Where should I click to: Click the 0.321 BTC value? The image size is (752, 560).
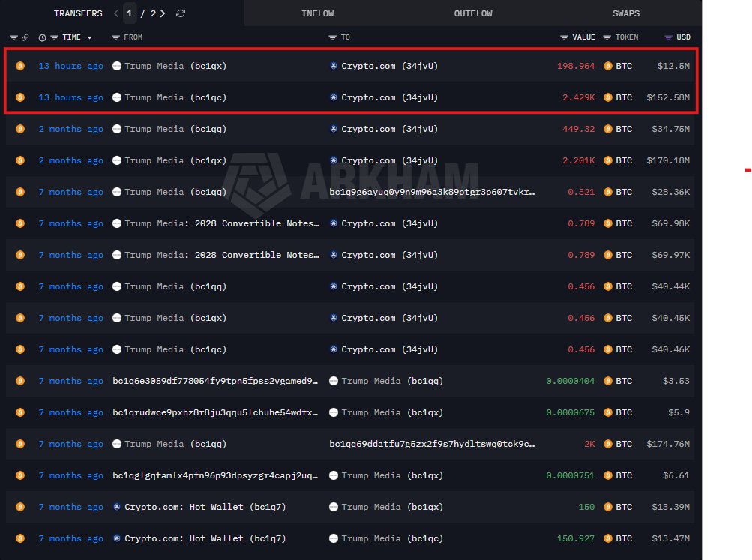(581, 192)
